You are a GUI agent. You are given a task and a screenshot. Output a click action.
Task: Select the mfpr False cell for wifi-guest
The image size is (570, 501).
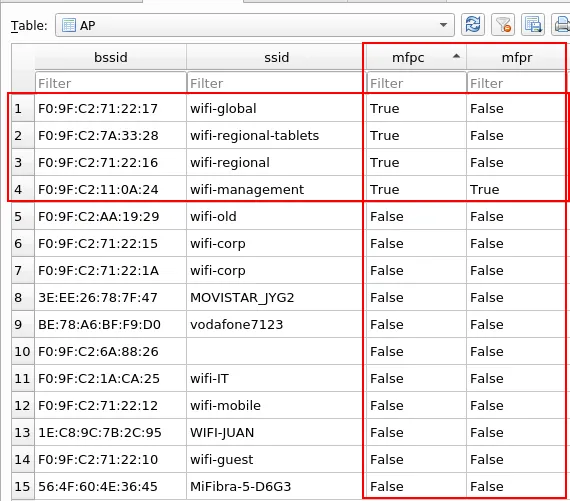516,460
